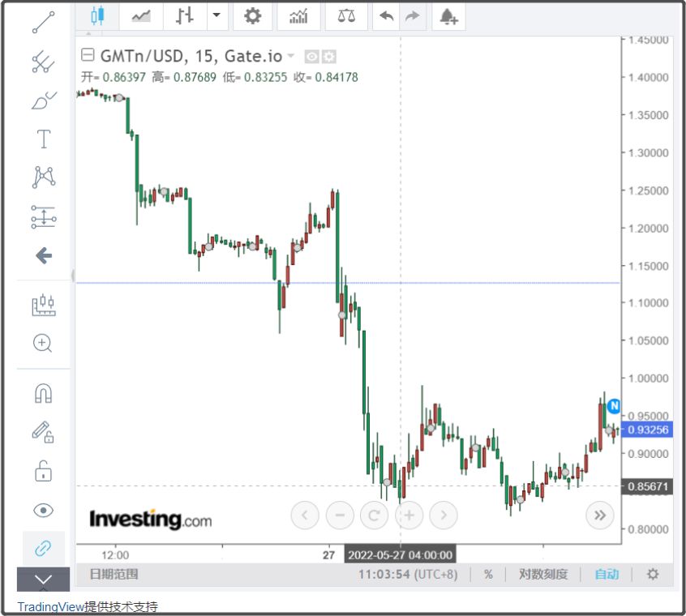Toggle logarithmic scale 对数刻度
This screenshot has height=616, width=686.
[543, 574]
